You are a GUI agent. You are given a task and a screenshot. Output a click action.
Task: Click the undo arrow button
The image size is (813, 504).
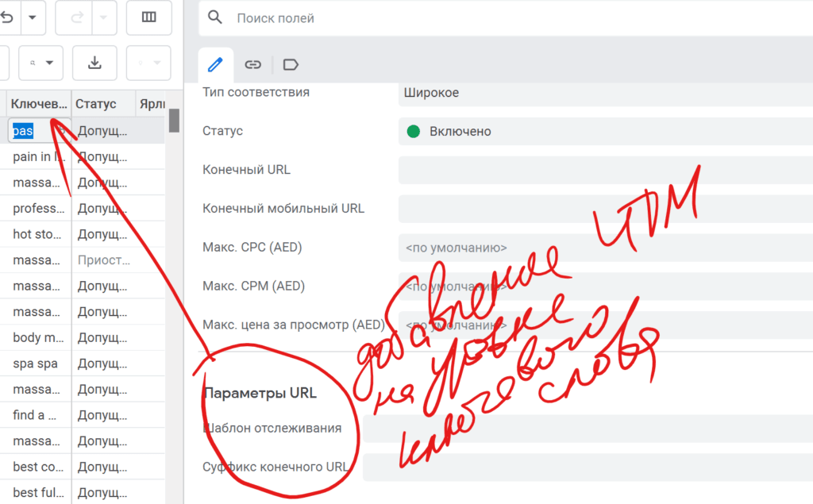(x=7, y=17)
